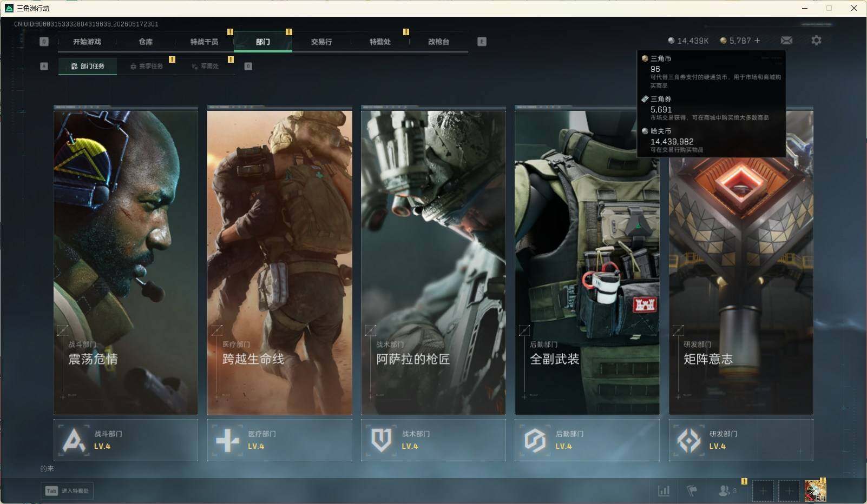Click the Tab 进入特勤处 button

pos(67,490)
